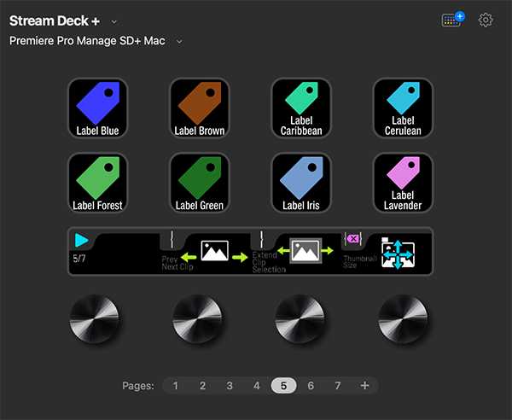Click the pink delete marker icon

[x=352, y=239]
